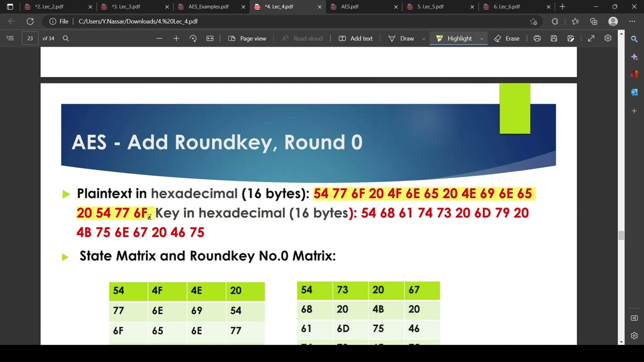Screen dimensions: 644x362
Task: Open Microsoft 365 from the sidebar
Action: tap(634, 74)
